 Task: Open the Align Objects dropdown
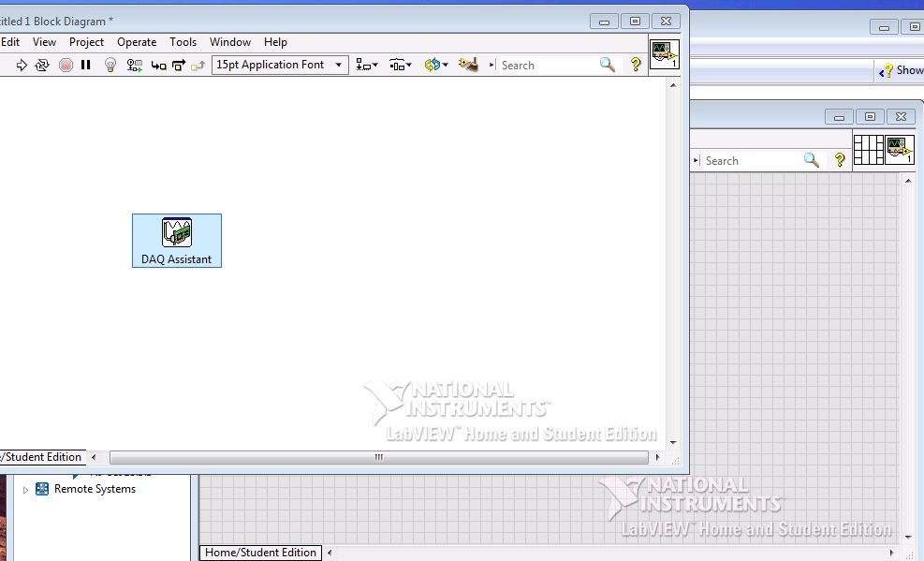coord(367,65)
